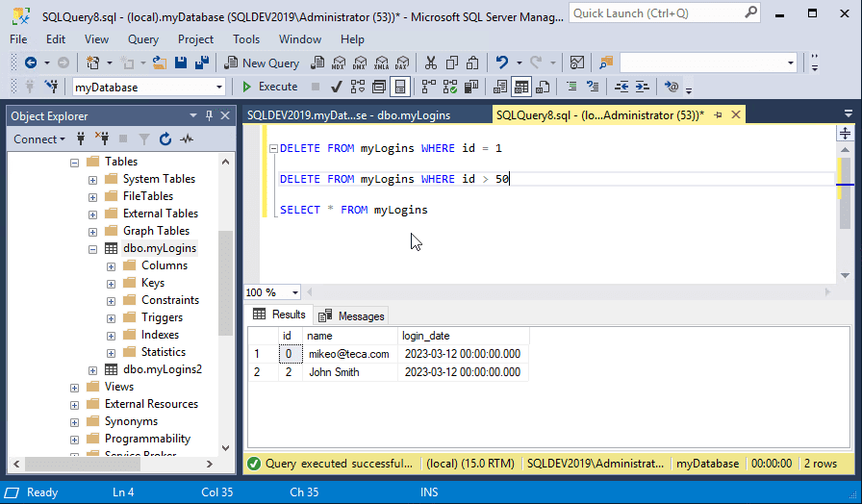Uncomment selected lines icon
The width and height of the screenshot is (862, 504).
pyautogui.click(x=593, y=87)
